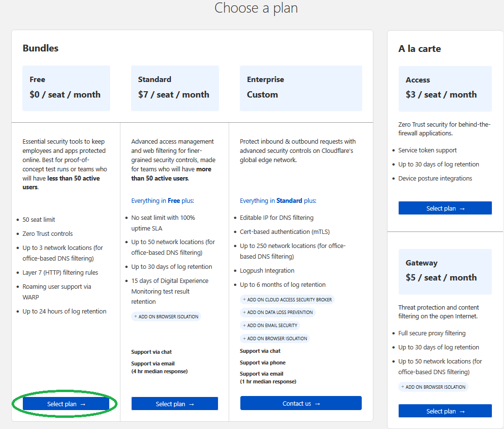Viewport: 504px width, 429px height.
Task: Click the Gateway $5 header card
Action: pos(445,271)
